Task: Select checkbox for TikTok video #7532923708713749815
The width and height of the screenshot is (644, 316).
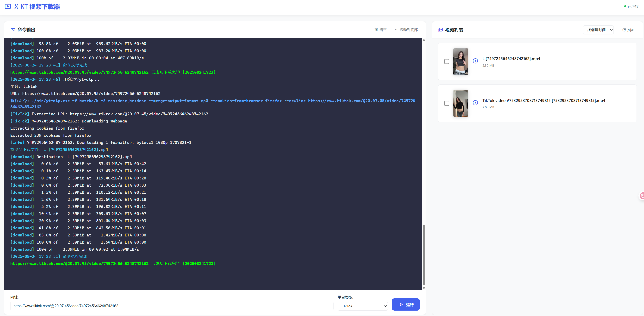Action: click(447, 103)
